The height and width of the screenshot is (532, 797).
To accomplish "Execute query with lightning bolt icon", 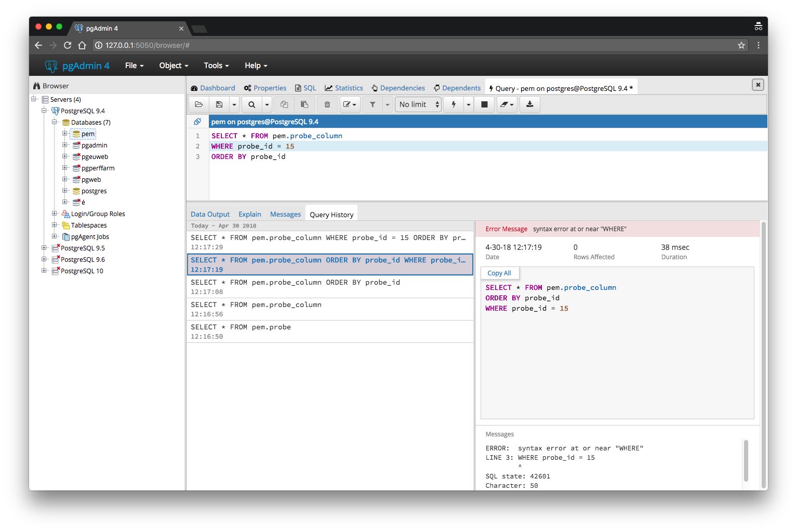I will coord(454,104).
